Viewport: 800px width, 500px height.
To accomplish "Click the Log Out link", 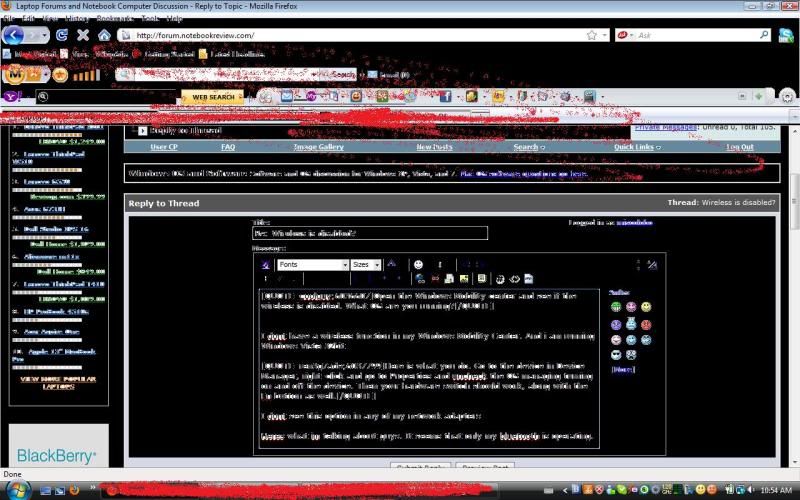I will [x=740, y=147].
